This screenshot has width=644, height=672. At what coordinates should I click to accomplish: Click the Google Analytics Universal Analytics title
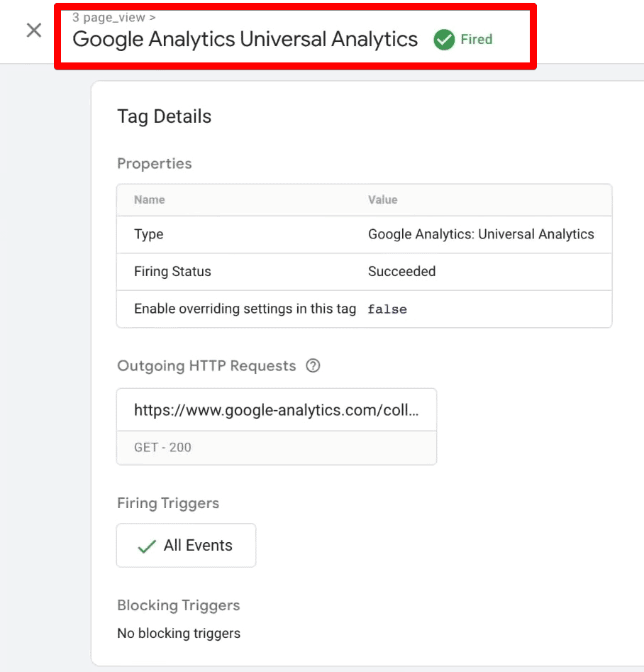coord(245,40)
